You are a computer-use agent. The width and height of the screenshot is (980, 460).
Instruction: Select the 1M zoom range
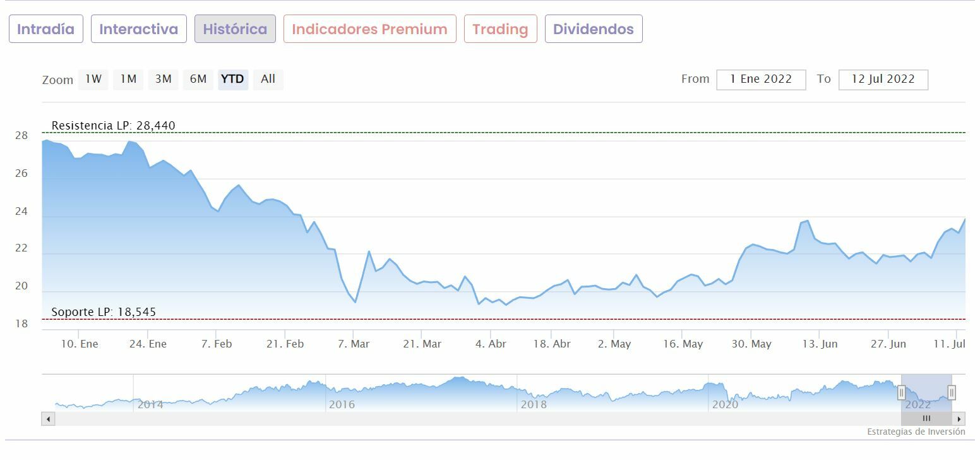click(128, 80)
